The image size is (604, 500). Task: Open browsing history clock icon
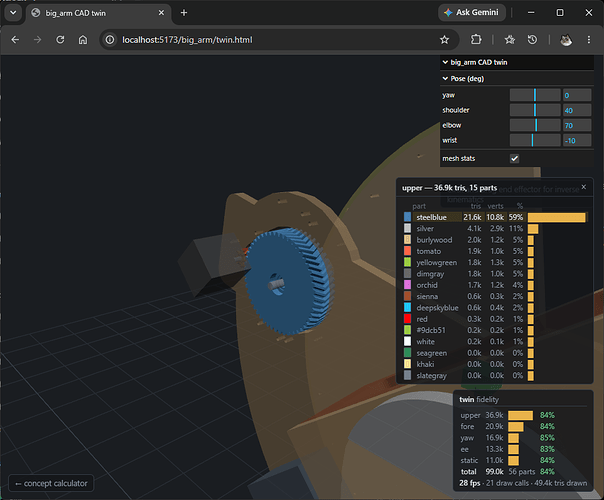(x=532, y=40)
